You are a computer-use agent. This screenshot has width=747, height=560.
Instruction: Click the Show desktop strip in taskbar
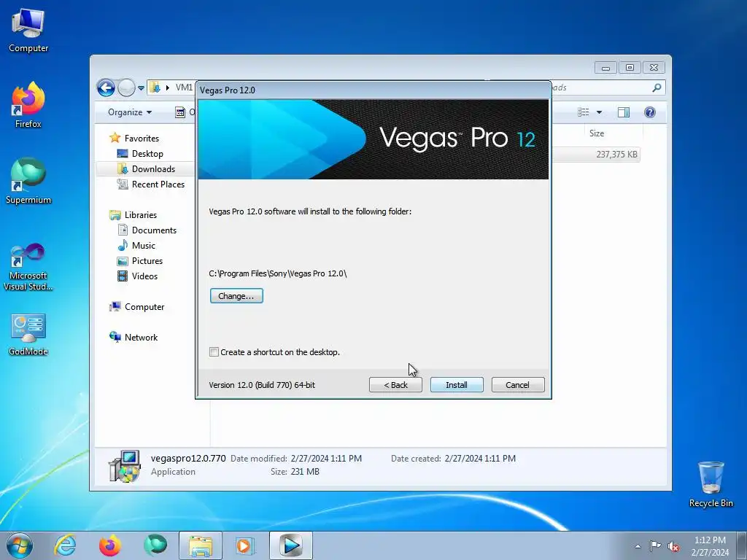click(x=742, y=545)
